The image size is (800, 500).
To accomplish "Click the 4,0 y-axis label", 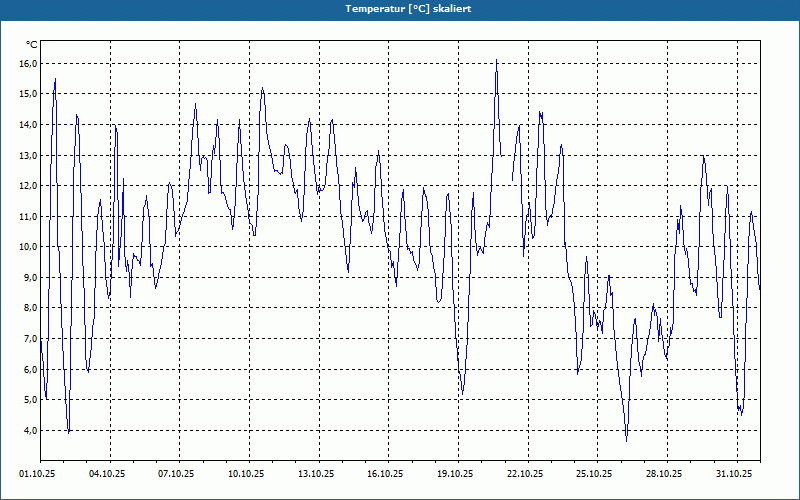I will click(x=28, y=430).
